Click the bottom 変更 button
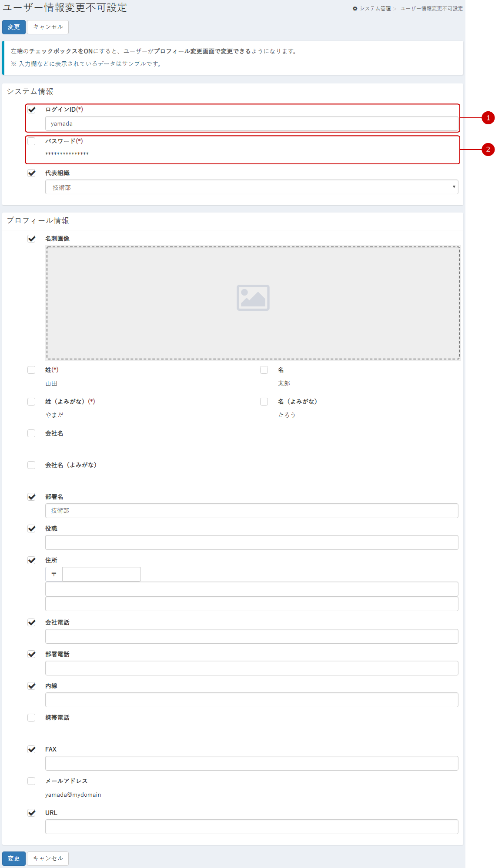 pyautogui.click(x=14, y=858)
